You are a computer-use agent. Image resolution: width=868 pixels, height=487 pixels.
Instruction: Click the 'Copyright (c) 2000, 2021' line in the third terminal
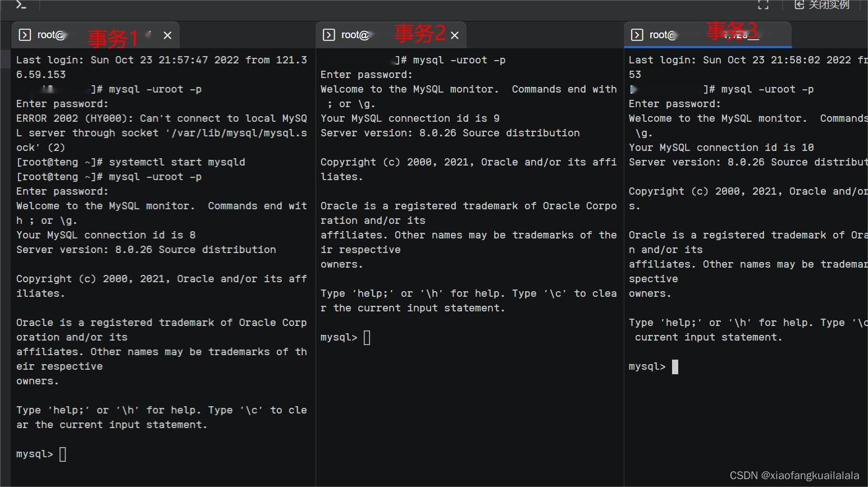748,191
